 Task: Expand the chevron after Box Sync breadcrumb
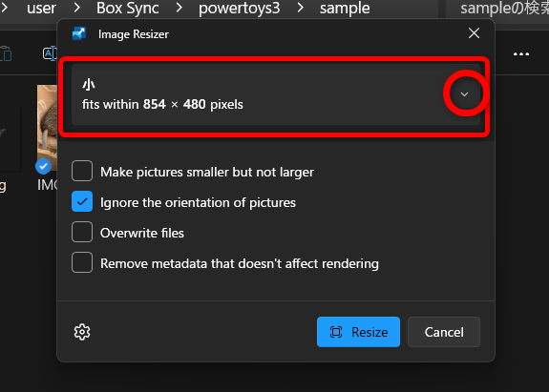pyautogui.click(x=179, y=8)
